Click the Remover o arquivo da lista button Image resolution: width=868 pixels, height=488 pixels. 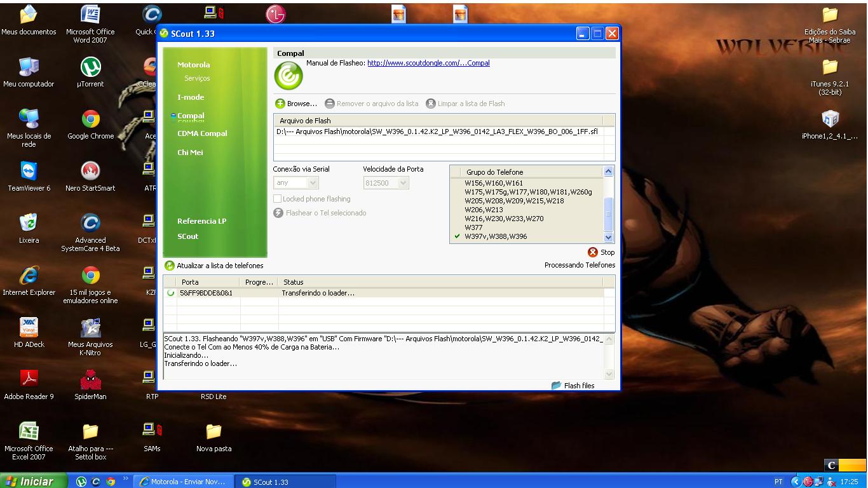(371, 104)
